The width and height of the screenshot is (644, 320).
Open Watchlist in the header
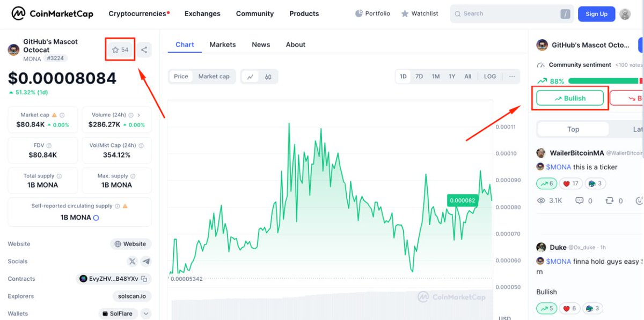[420, 13]
